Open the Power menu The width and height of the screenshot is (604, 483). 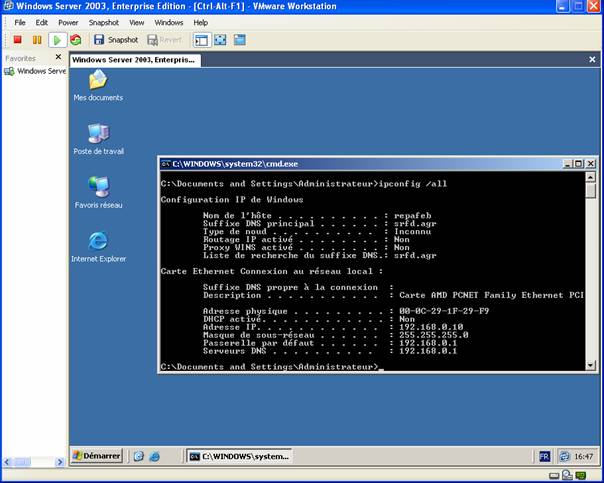[x=68, y=23]
